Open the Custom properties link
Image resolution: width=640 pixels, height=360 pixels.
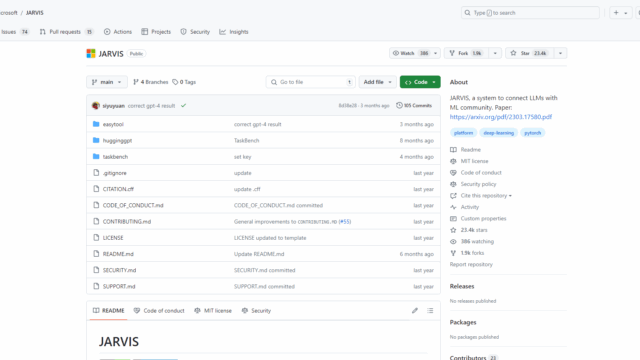coord(478,218)
